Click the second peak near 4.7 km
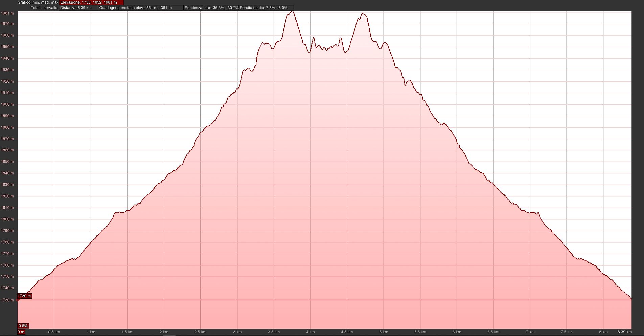The image size is (644, 336). click(363, 14)
